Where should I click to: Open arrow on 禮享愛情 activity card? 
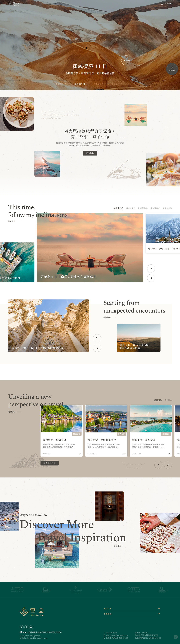(x=124, y=454)
